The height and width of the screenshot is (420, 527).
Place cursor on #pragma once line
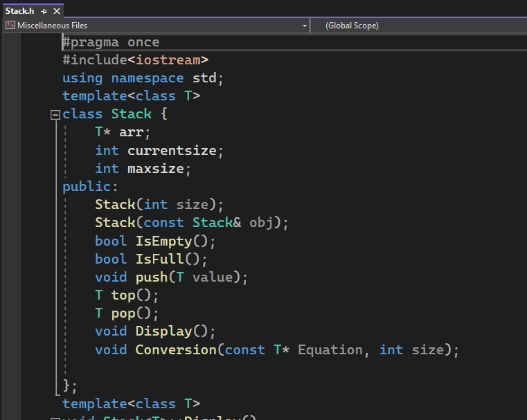[111, 42]
